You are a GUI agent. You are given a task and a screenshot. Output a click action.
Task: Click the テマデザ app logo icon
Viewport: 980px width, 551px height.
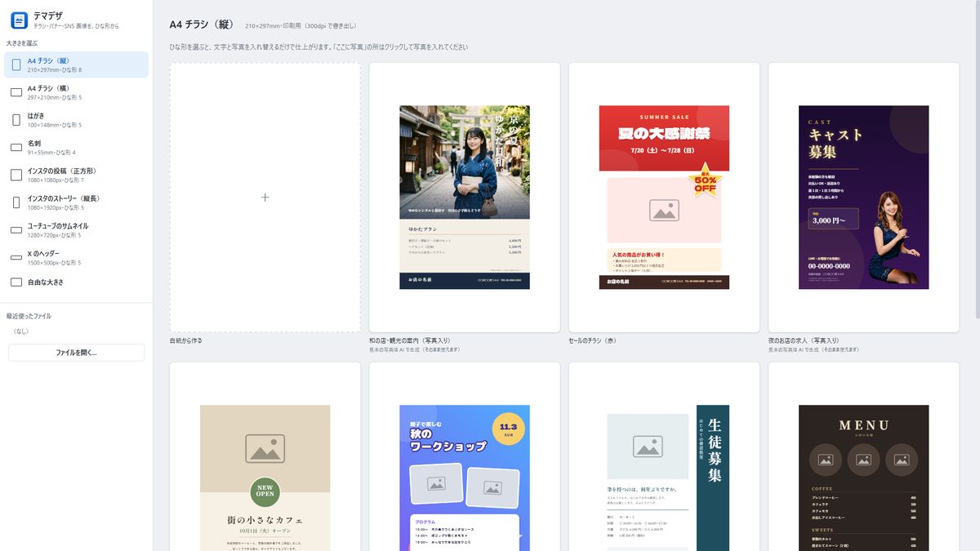20,20
